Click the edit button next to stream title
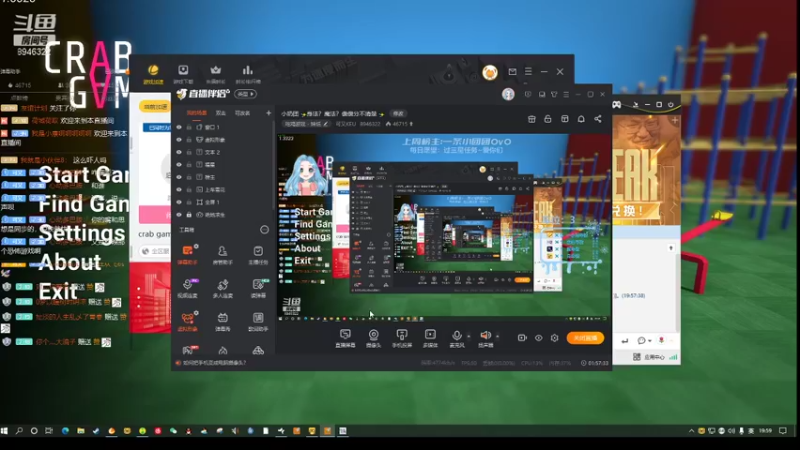This screenshot has height=450, width=800. tap(398, 113)
